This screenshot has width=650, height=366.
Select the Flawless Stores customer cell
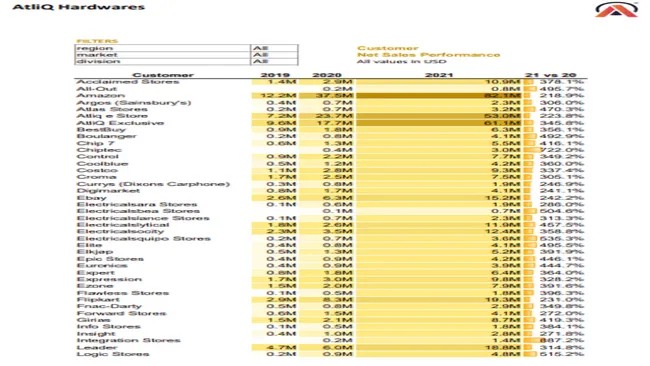123,293
